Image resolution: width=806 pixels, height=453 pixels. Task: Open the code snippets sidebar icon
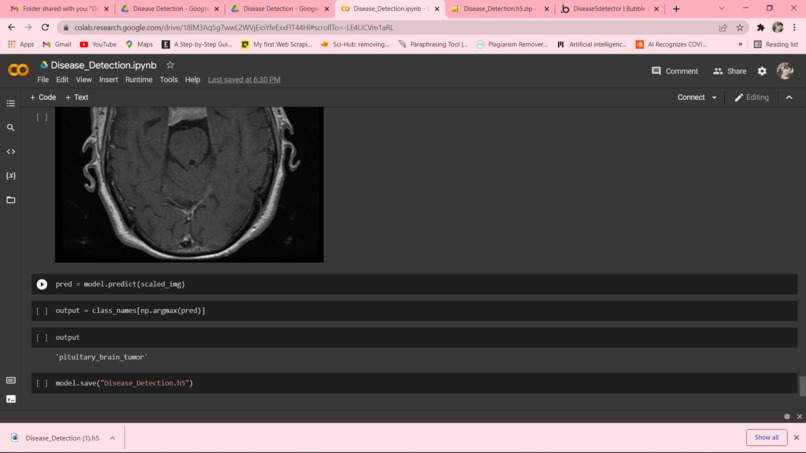[x=11, y=152]
